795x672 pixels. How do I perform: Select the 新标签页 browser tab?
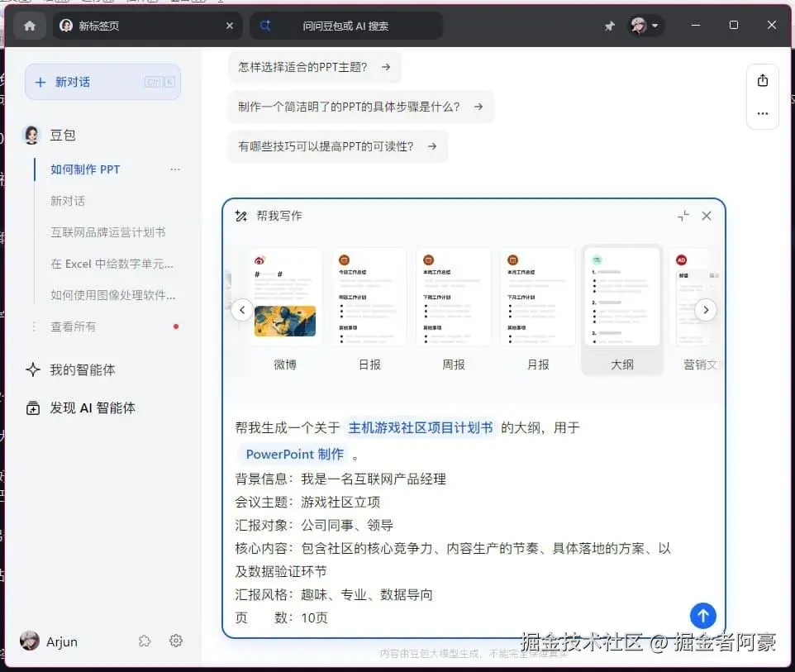coord(148,26)
